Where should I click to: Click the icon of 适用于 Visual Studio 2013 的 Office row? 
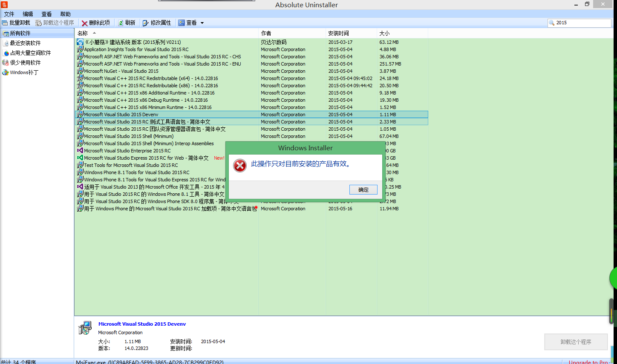tap(80, 187)
